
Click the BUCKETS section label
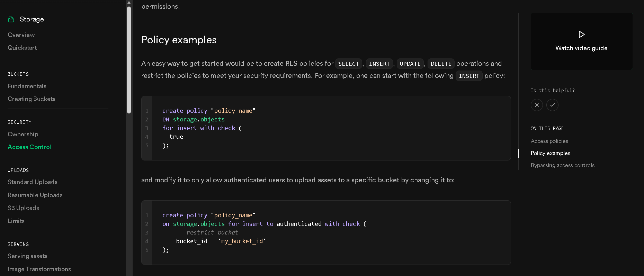point(18,74)
